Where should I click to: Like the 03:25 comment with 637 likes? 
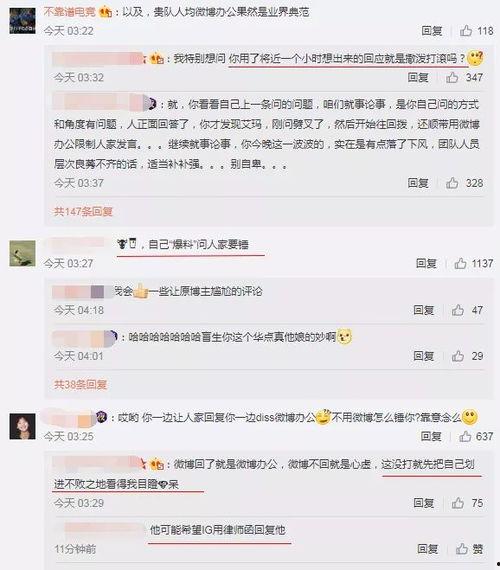465,436
